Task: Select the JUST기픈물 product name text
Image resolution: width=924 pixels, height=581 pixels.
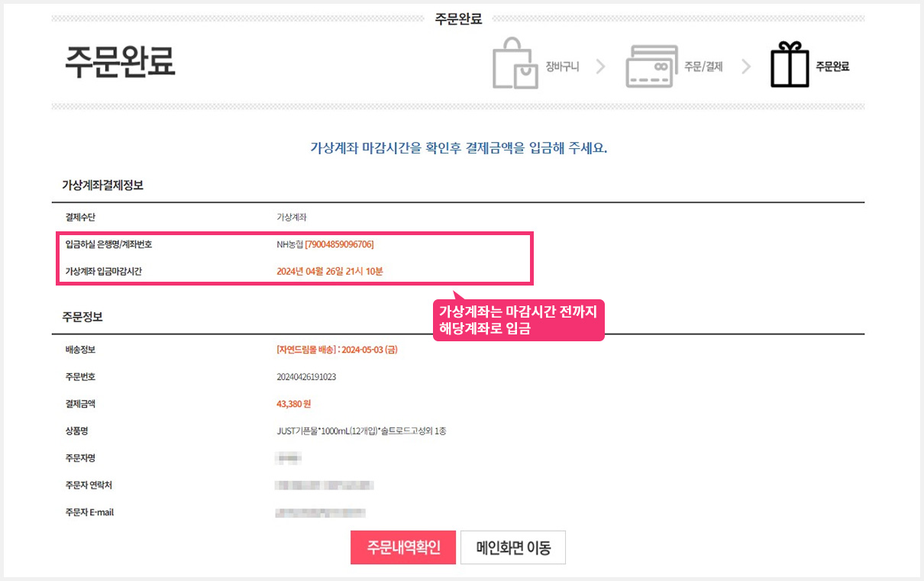Action: point(360,430)
